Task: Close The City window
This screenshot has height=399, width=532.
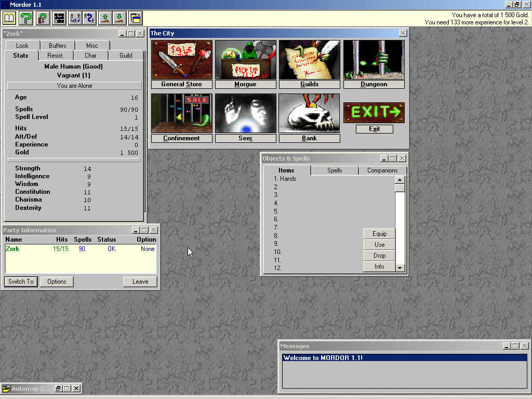Action: [403, 33]
